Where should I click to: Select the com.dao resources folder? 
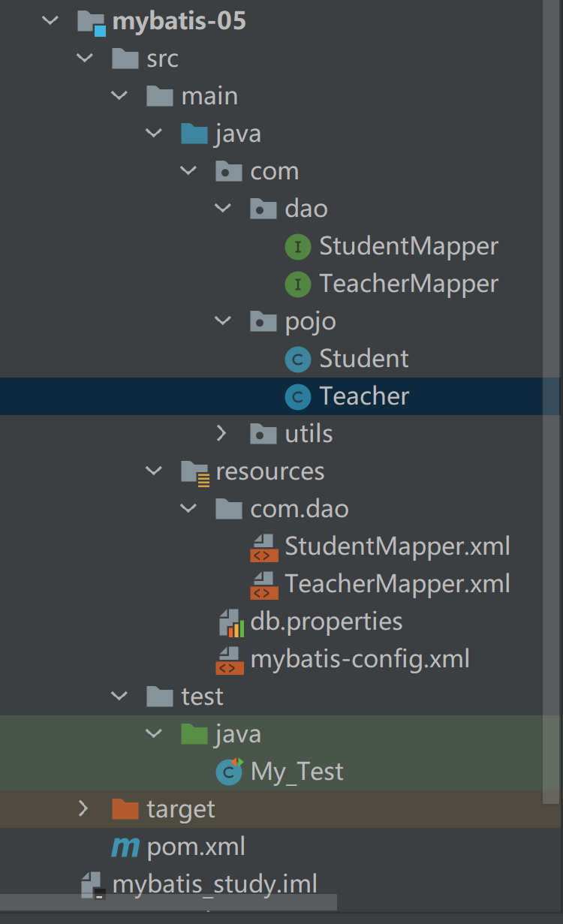(299, 509)
